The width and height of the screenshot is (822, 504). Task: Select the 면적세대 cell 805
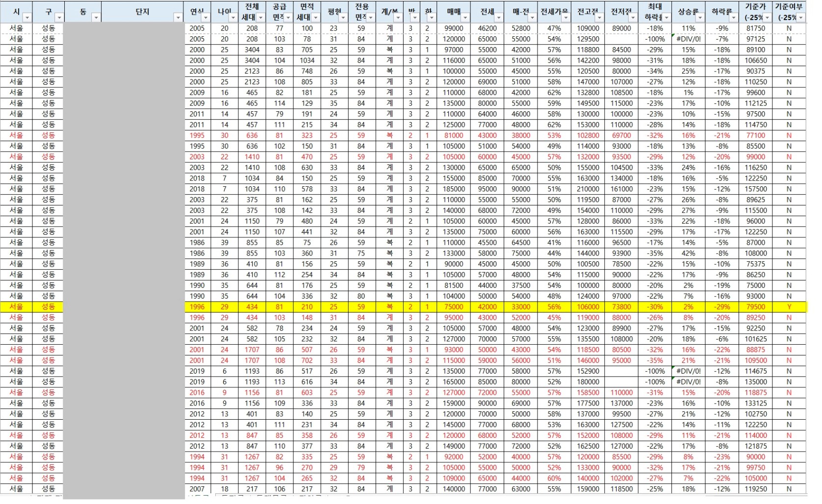tap(307, 82)
